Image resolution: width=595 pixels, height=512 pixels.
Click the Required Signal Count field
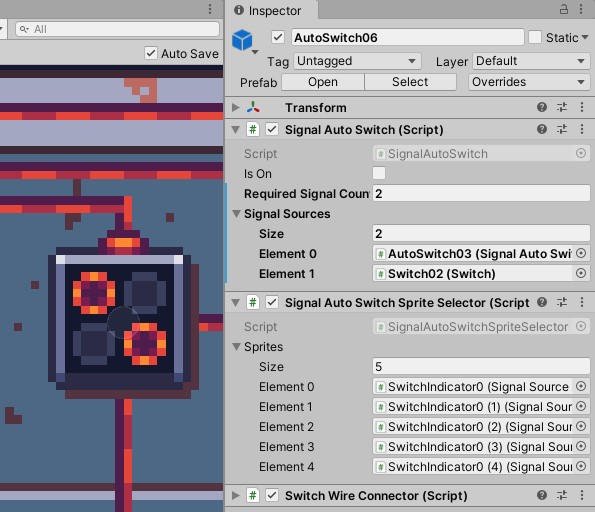481,194
